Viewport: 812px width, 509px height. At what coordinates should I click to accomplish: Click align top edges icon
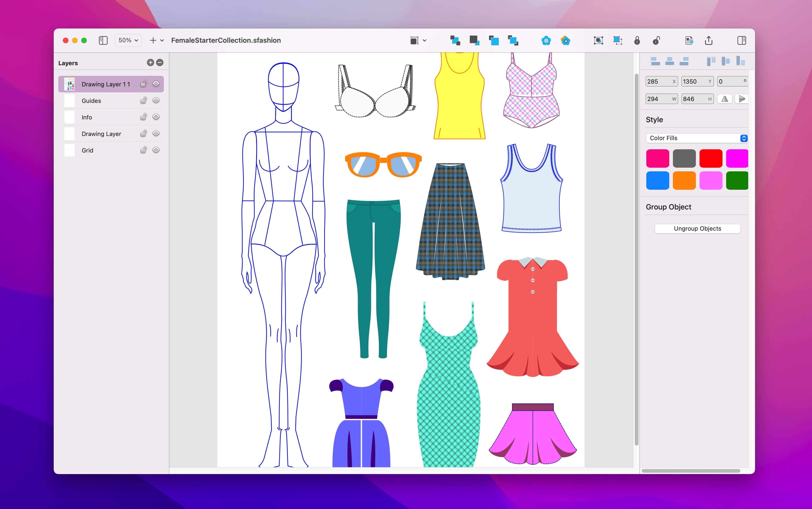pos(711,61)
